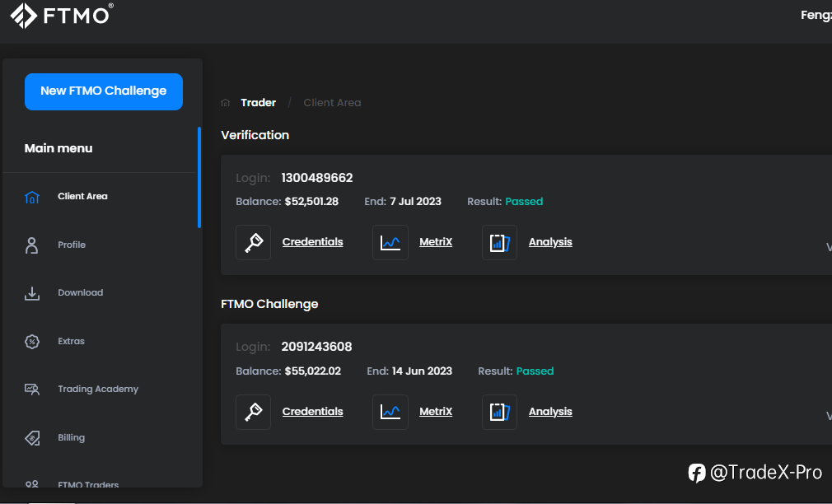Open Client Area home icon in sidebar
832x504 pixels.
pyautogui.click(x=32, y=197)
